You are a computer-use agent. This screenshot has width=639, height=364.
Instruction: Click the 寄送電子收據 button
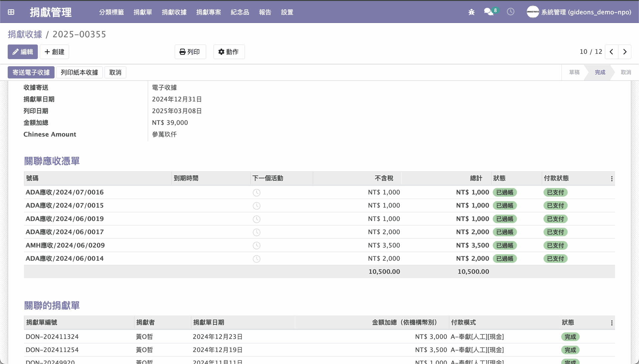[31, 73]
